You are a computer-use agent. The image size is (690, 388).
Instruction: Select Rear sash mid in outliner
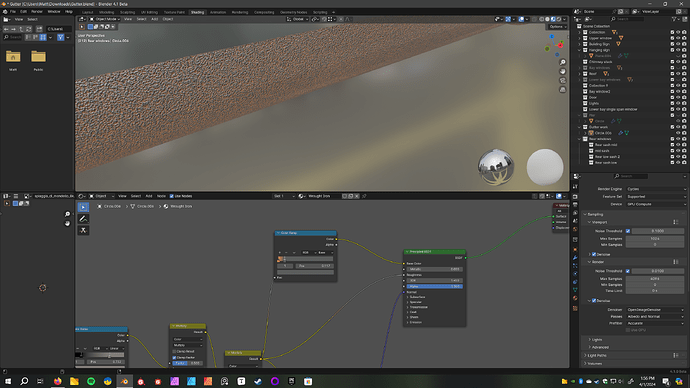pos(606,145)
